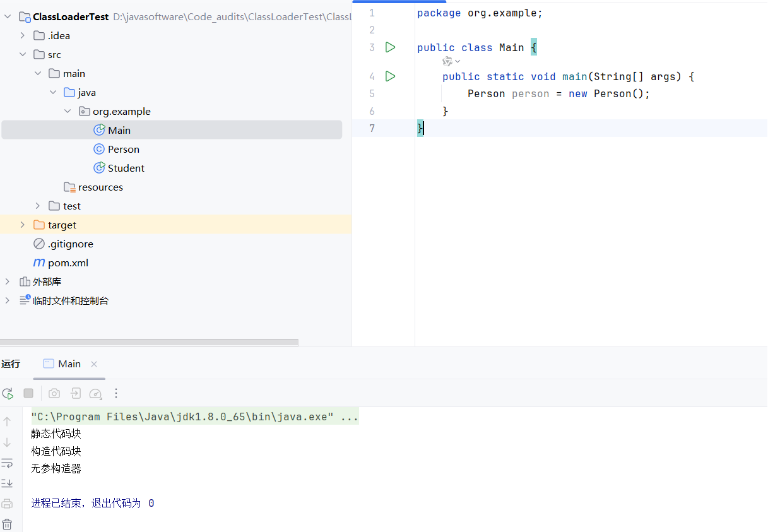Open the .gitignore file
The height and width of the screenshot is (532, 768).
point(71,244)
